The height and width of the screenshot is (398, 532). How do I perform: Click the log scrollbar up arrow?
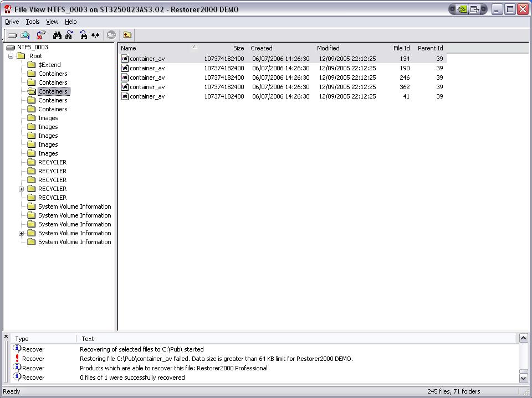(523, 338)
